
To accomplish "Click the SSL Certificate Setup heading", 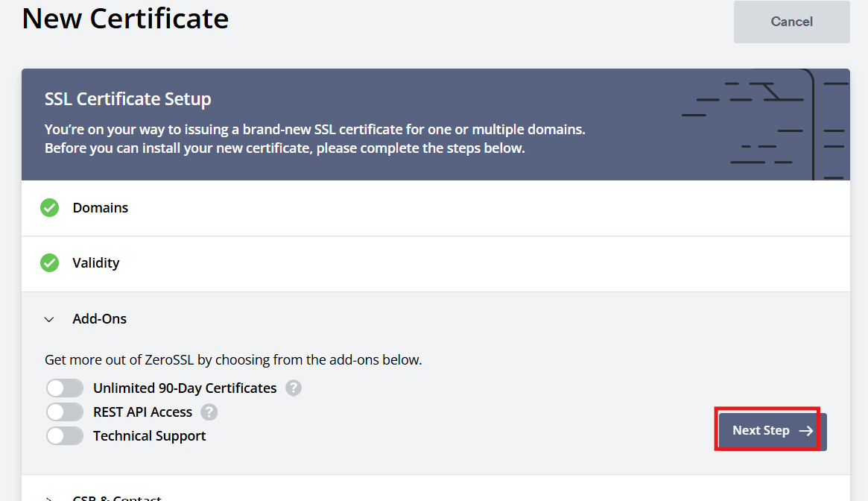I will pos(128,99).
